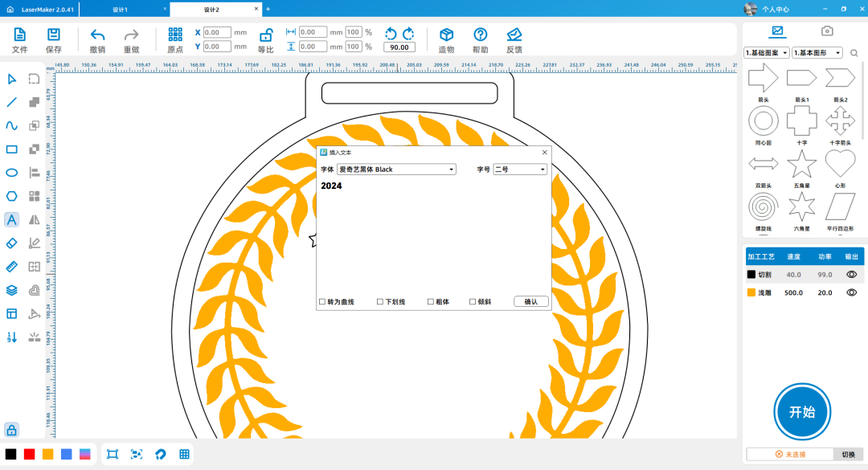Switch to the camera panel tab
The width and height of the screenshot is (868, 470).
(826, 31)
